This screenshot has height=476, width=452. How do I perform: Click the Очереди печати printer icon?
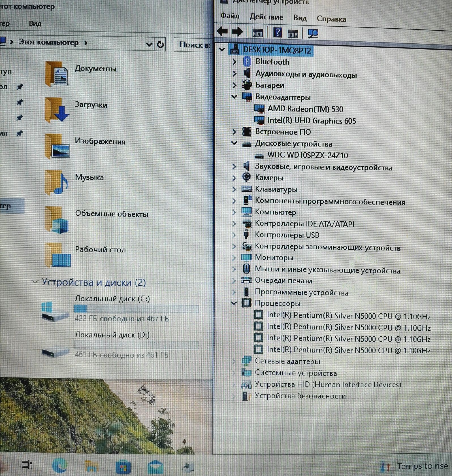[x=246, y=280]
